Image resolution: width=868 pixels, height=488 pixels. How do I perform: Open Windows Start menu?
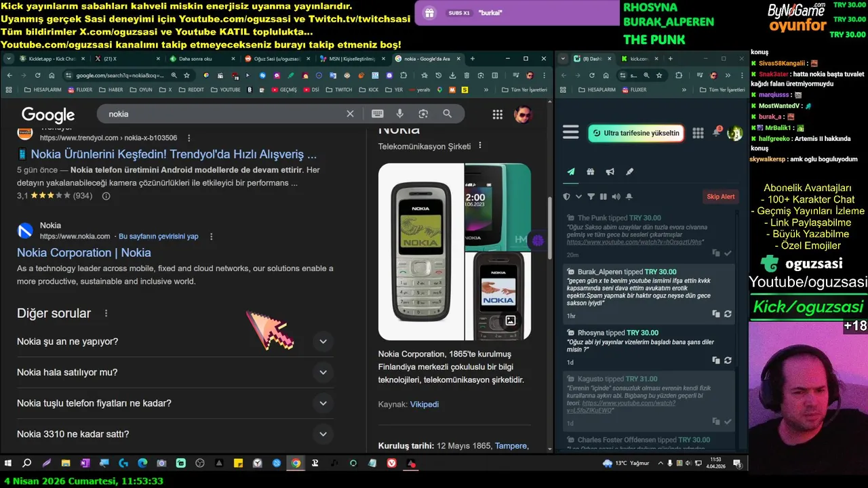8,463
